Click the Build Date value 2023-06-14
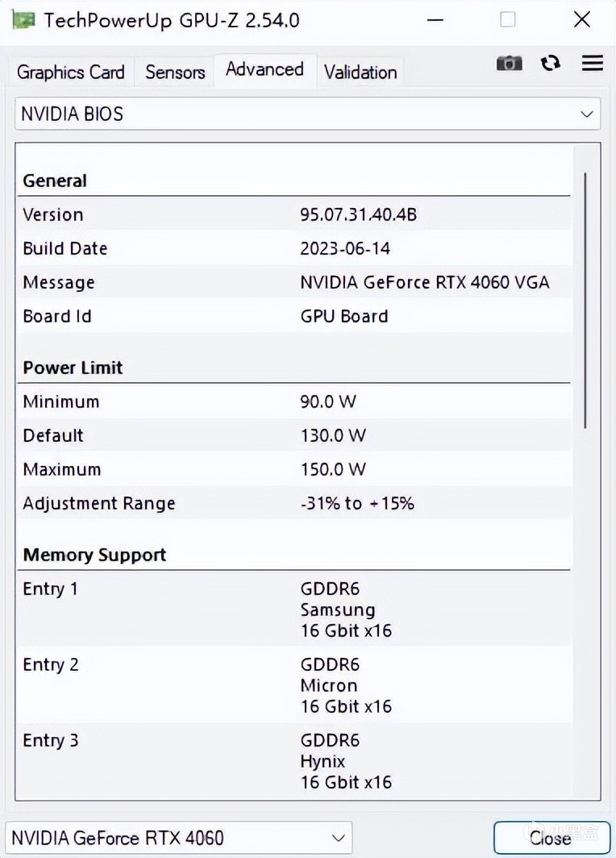Image resolution: width=616 pixels, height=858 pixels. 345,248
